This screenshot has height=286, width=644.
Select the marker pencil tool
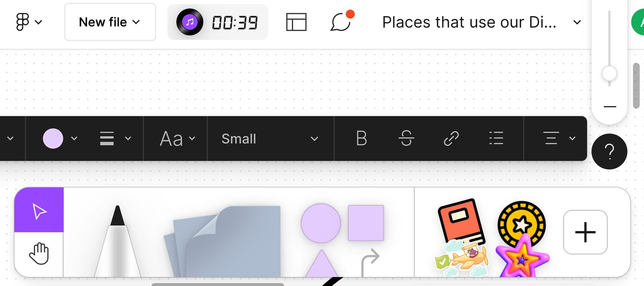tap(117, 241)
